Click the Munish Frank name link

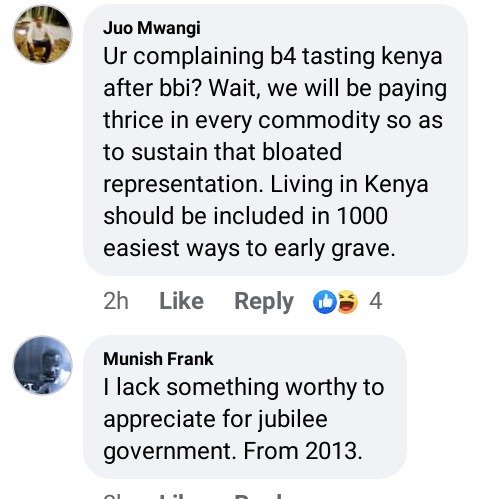click(158, 359)
